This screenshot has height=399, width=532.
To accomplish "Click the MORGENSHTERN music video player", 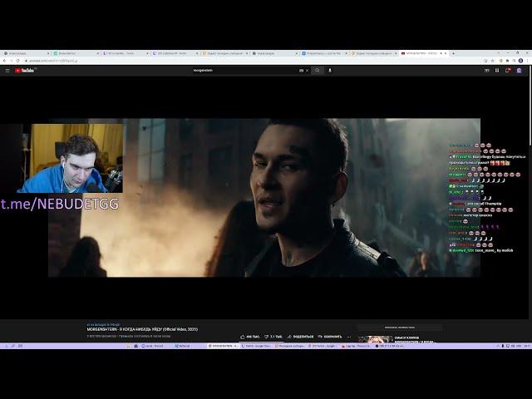I will click(264, 198).
